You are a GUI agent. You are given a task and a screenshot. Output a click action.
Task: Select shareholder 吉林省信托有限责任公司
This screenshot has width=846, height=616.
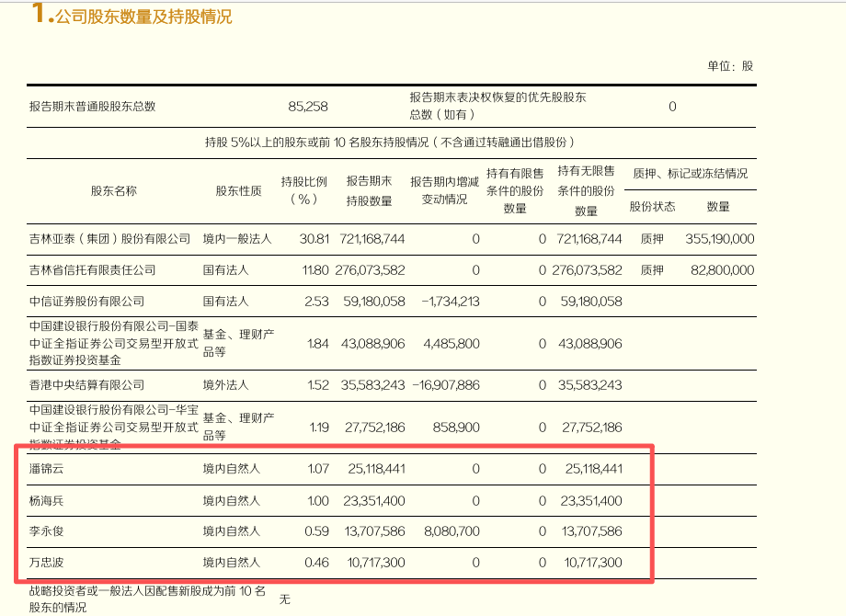click(x=92, y=270)
